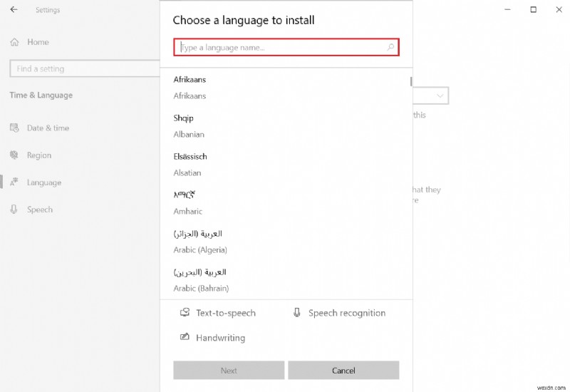Click the Speech recognition microphone icon
The height and width of the screenshot is (392, 570).
(297, 313)
